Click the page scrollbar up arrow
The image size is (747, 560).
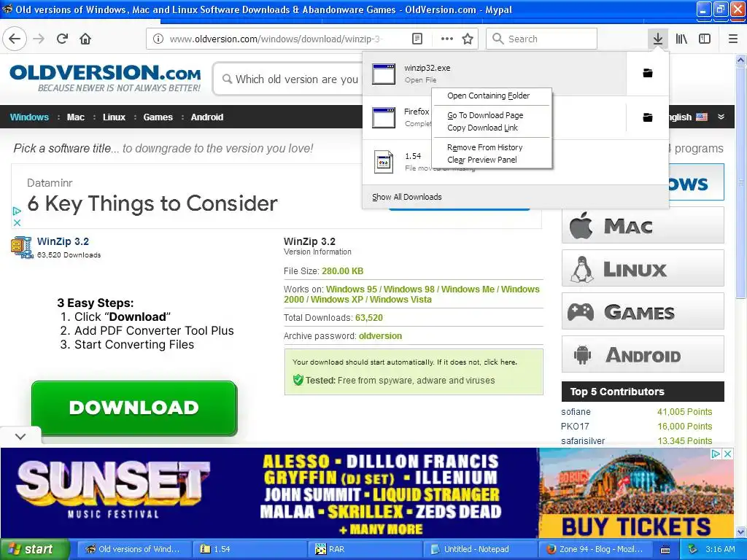point(740,60)
